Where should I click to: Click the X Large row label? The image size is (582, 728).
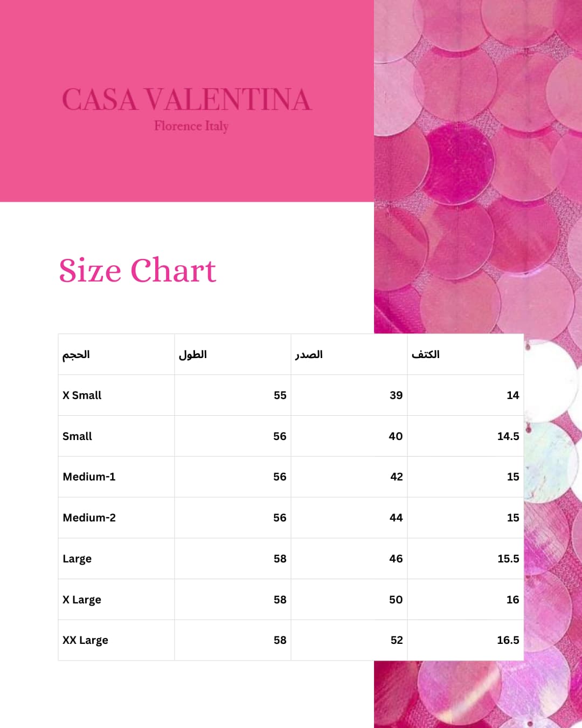tap(82, 600)
